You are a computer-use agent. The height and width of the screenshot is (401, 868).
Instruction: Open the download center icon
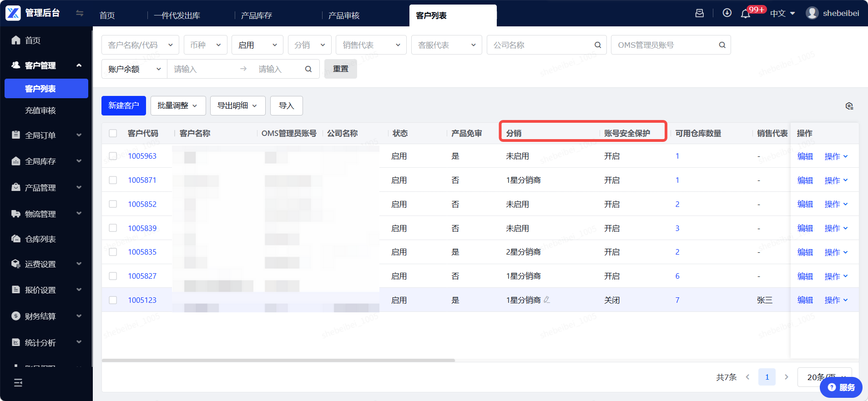(x=727, y=13)
